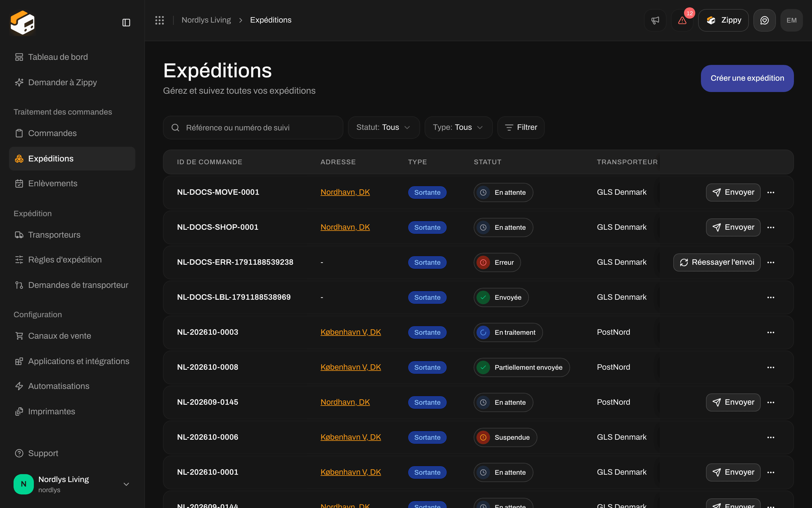Image resolution: width=812 pixels, height=508 pixels.
Task: Open the apps grid icon
Action: tap(160, 20)
